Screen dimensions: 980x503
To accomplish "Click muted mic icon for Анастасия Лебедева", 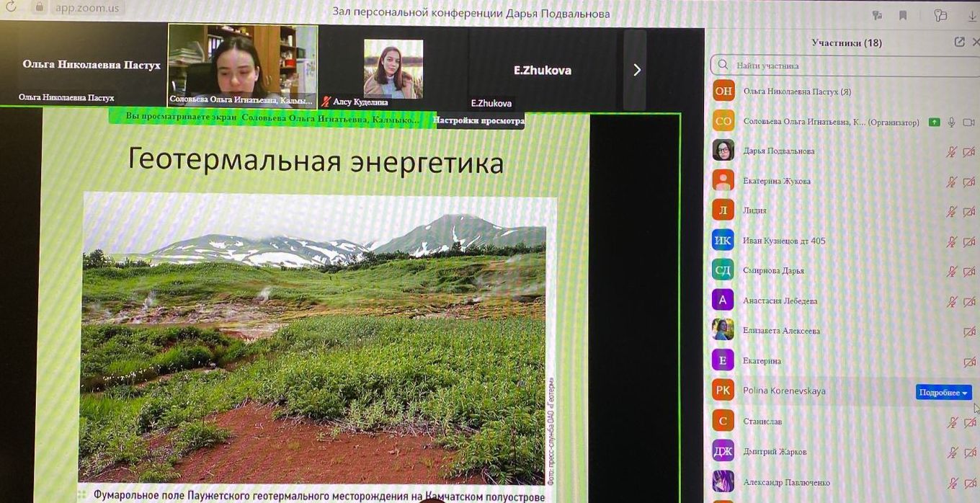I will 952,302.
